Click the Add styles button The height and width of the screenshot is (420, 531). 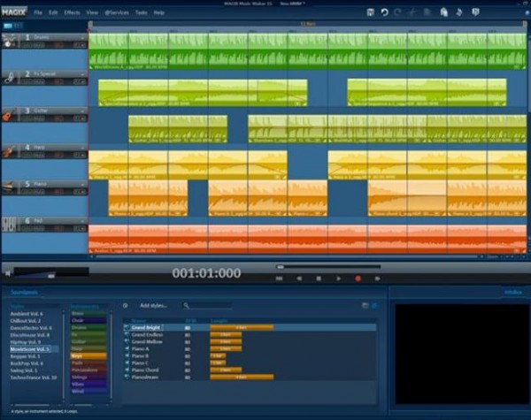click(x=156, y=305)
